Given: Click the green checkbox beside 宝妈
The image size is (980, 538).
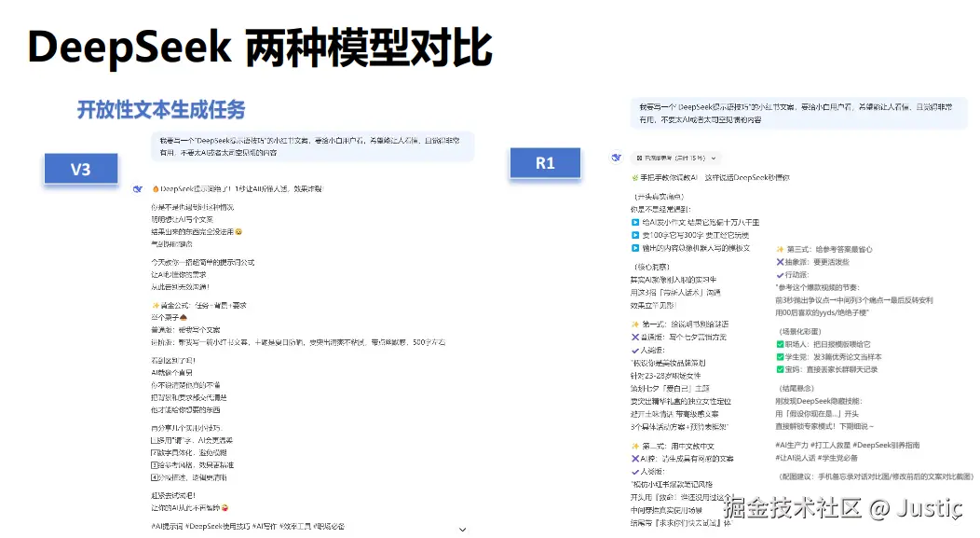Looking at the screenshot, I should (x=780, y=369).
